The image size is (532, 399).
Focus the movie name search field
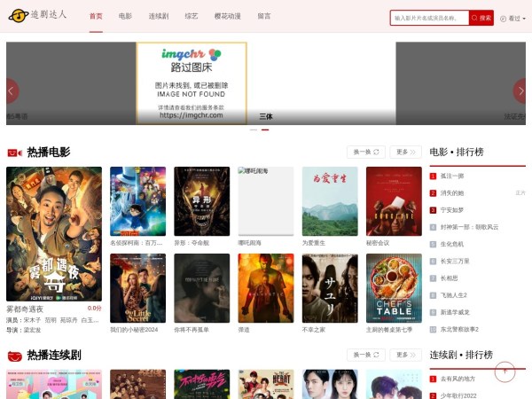click(429, 18)
